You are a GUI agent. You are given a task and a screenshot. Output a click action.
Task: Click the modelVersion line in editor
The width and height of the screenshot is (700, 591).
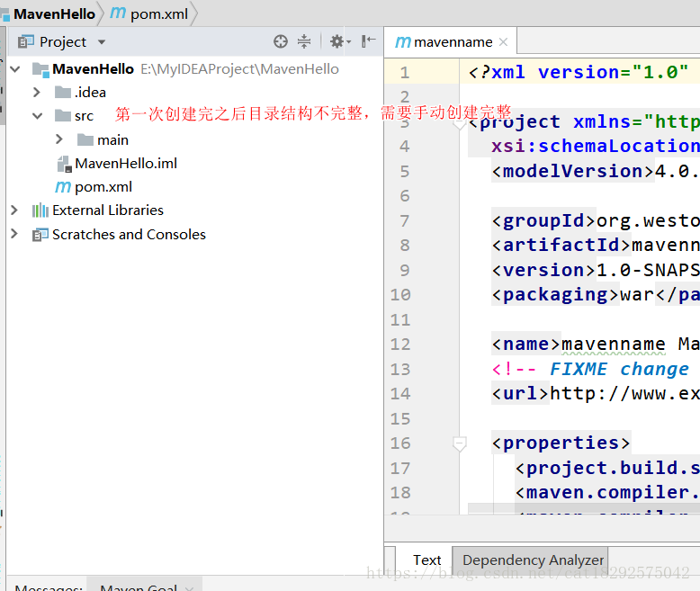click(596, 171)
